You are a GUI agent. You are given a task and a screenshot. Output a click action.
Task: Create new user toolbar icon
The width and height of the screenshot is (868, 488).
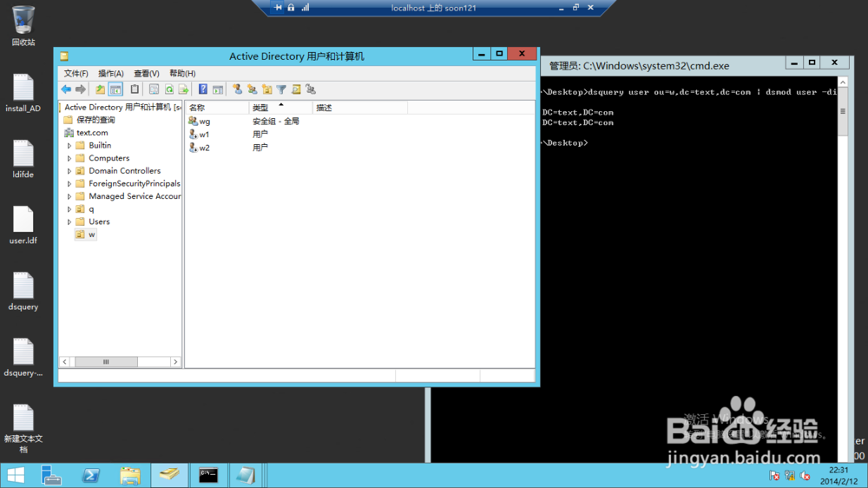(238, 89)
